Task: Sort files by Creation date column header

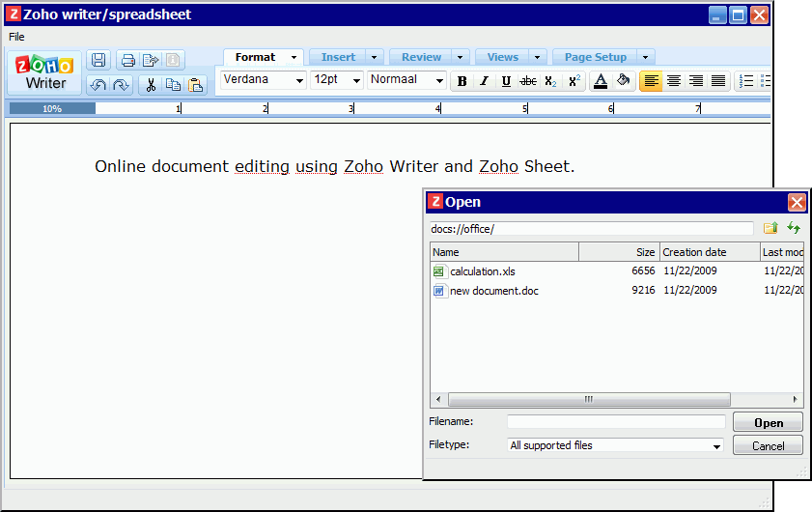Action: coord(710,252)
